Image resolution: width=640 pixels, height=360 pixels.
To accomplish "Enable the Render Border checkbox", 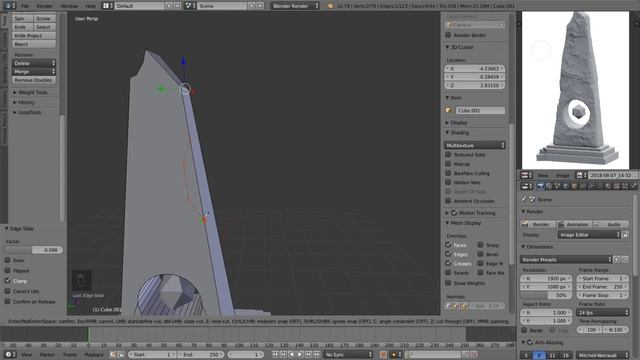I will point(448,35).
